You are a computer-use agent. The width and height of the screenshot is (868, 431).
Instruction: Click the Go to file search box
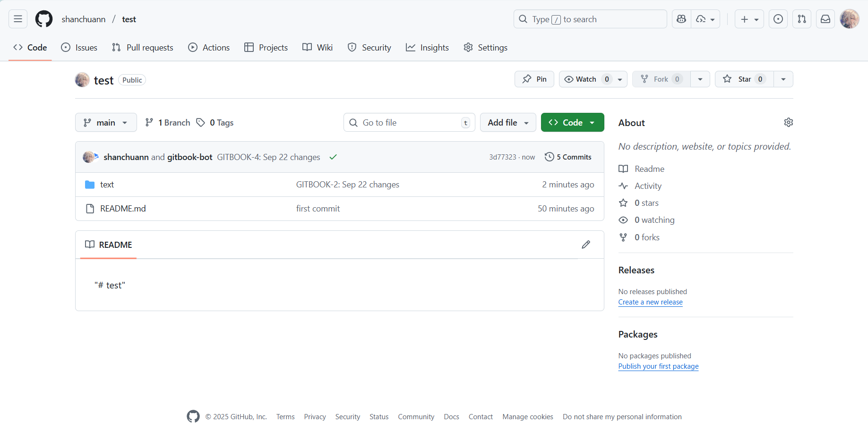point(409,122)
